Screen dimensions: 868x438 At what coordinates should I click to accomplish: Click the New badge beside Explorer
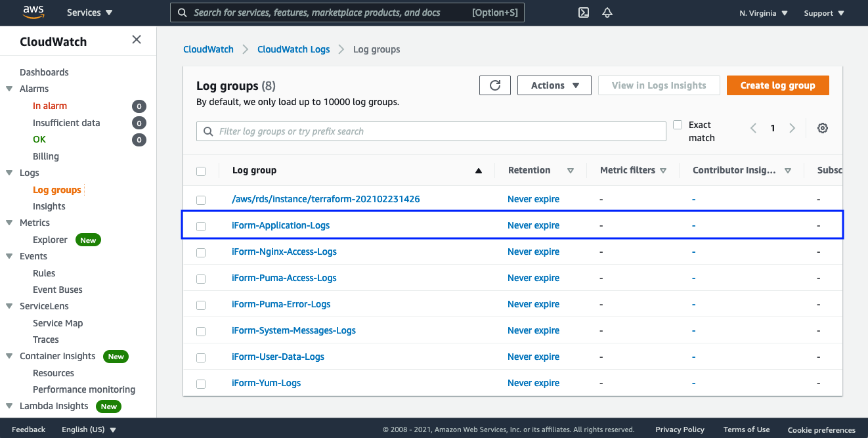pos(88,240)
